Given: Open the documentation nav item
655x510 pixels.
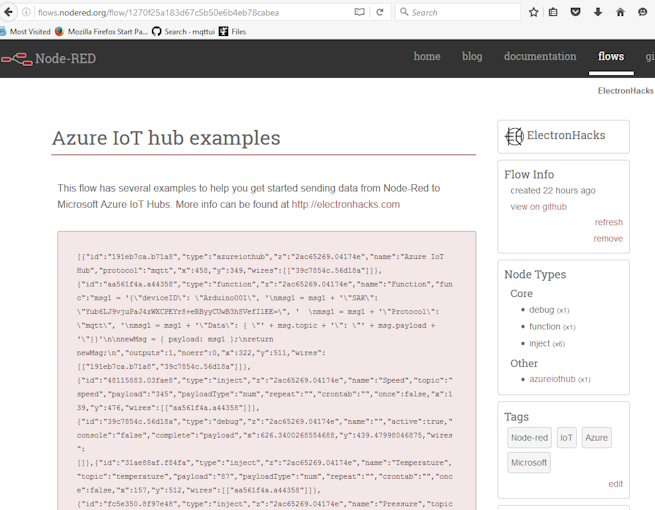Looking at the screenshot, I should point(540,56).
